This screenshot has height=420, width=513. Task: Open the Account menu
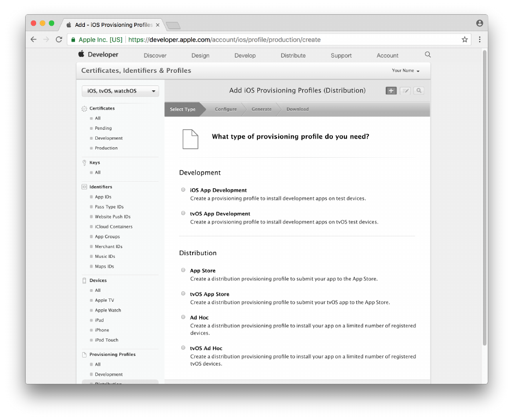388,56
